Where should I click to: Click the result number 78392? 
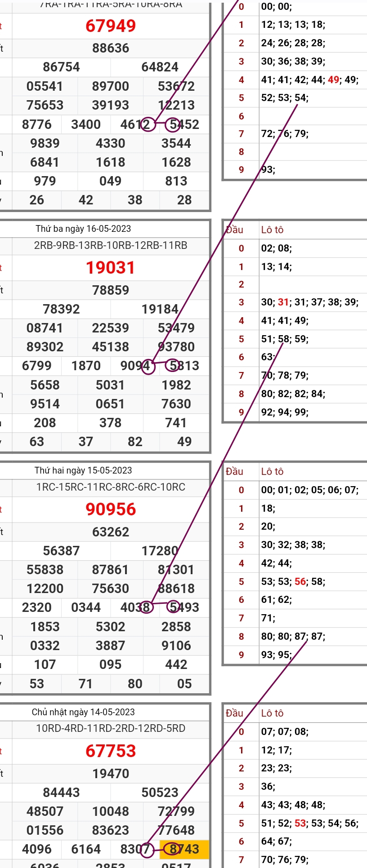tap(62, 309)
